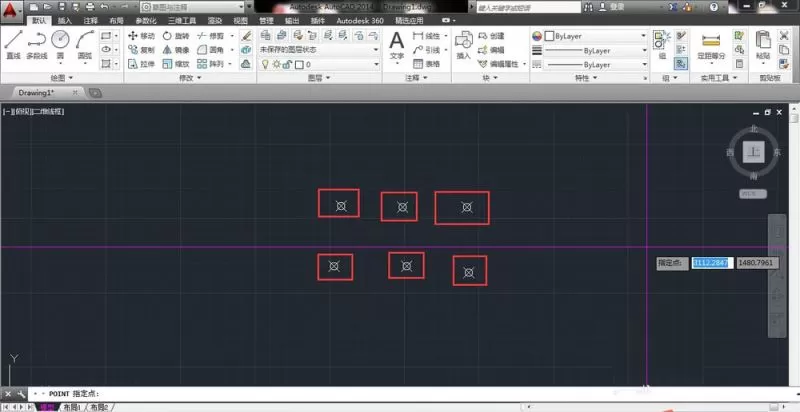Click the 阵列 (Array) tool

211,64
